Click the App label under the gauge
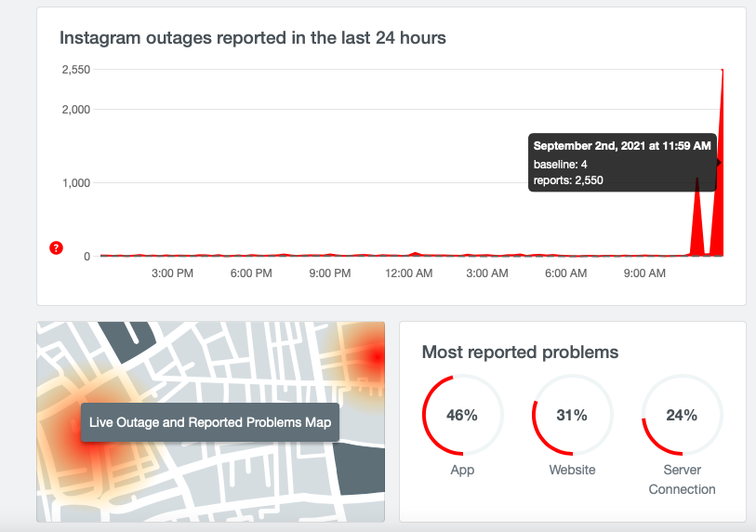756x532 pixels. (462, 470)
